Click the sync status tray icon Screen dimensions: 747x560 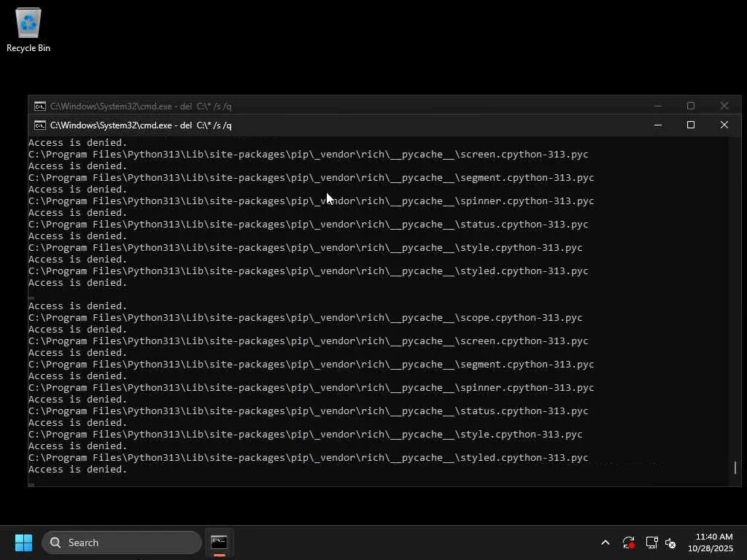click(629, 542)
